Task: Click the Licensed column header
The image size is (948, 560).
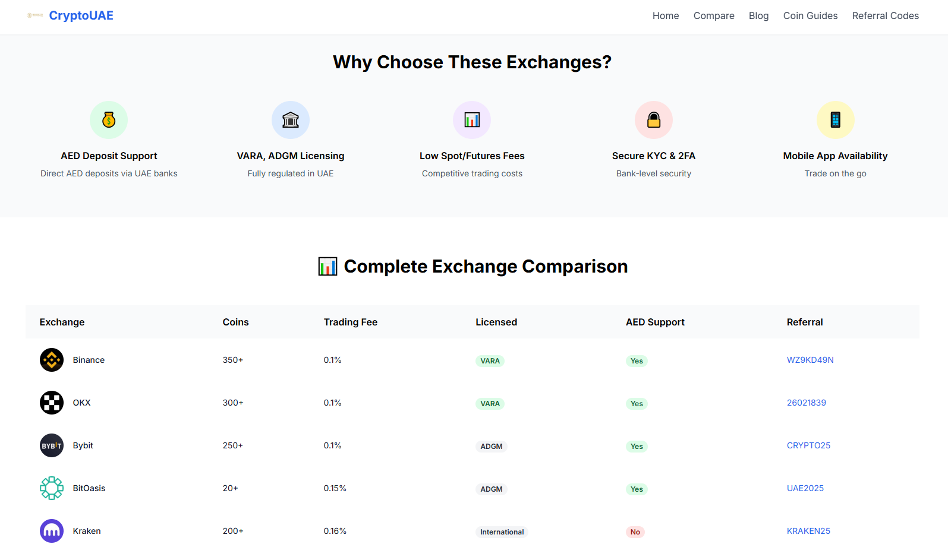Action: [x=496, y=322]
